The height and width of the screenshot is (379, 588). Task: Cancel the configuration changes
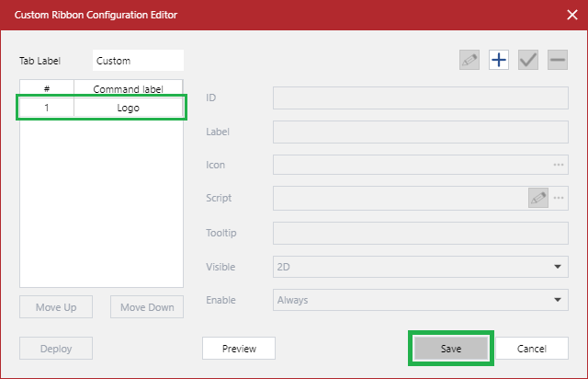[x=531, y=349]
